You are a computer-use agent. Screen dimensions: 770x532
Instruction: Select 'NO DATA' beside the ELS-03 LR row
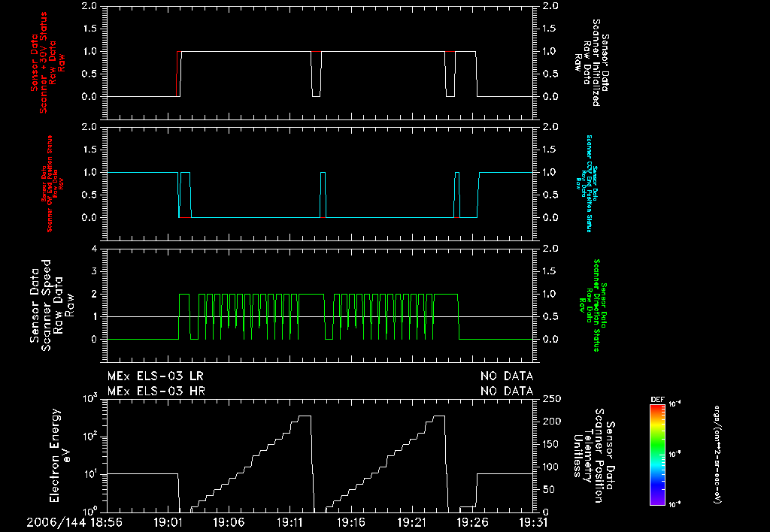(x=507, y=376)
